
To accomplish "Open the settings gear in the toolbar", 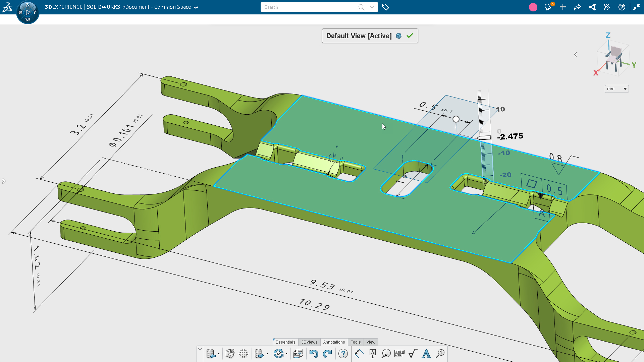I will tap(244, 354).
